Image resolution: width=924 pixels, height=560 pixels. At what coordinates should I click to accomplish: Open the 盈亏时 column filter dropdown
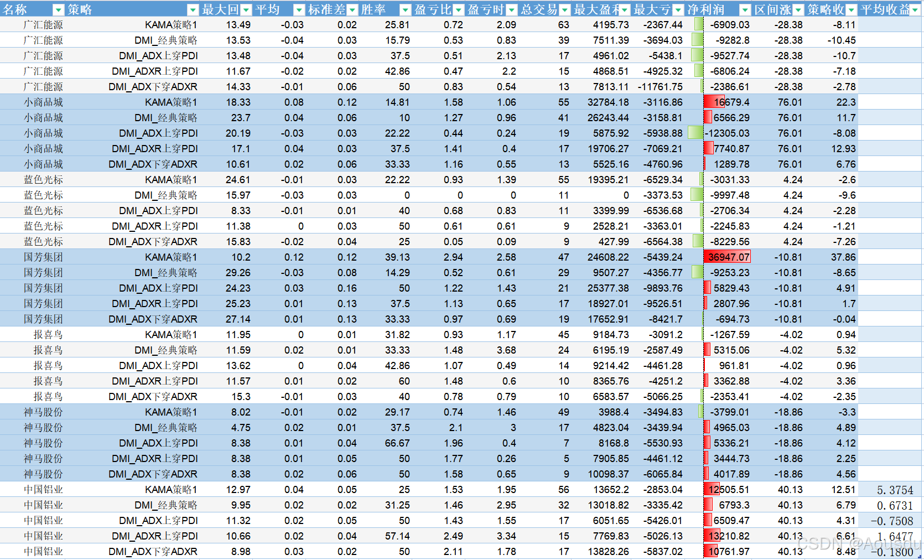(512, 10)
